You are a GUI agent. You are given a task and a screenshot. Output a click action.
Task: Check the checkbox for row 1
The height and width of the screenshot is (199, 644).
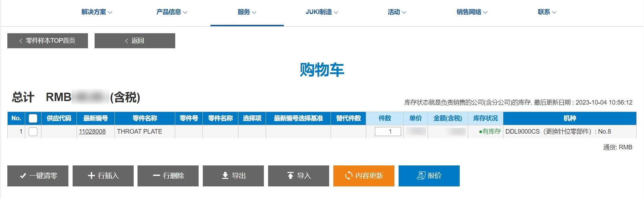coord(33,132)
